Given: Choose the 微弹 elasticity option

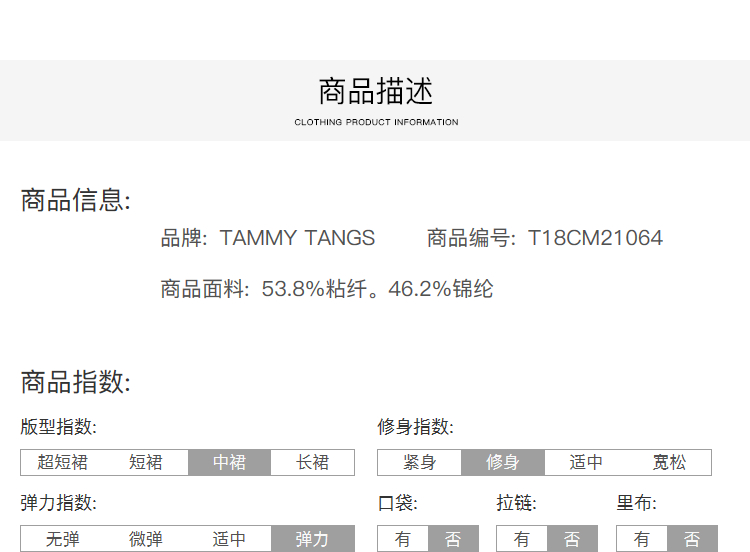Looking at the screenshot, I should tap(146, 539).
